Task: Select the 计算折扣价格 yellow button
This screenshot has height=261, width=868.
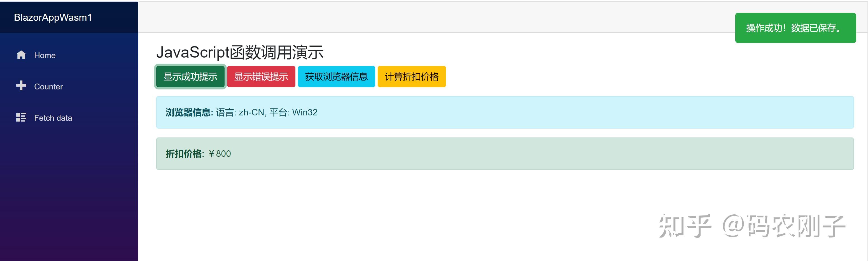Action: pos(412,77)
